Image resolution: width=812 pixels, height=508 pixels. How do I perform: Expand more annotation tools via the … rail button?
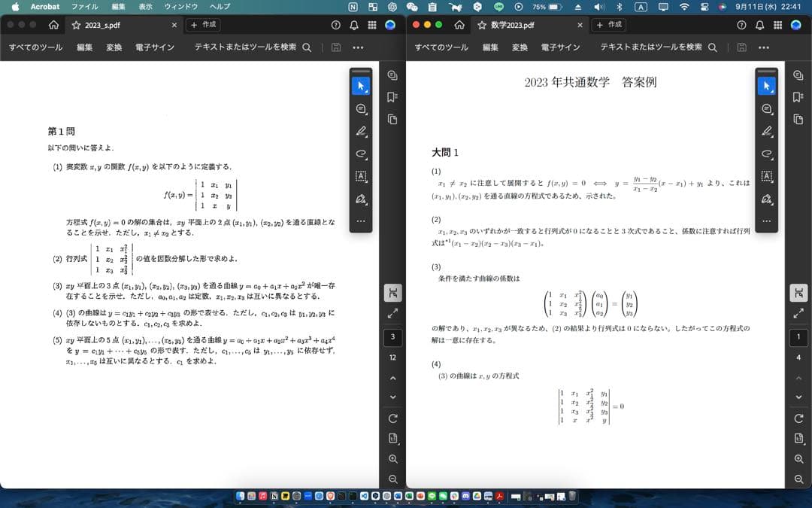(x=361, y=221)
